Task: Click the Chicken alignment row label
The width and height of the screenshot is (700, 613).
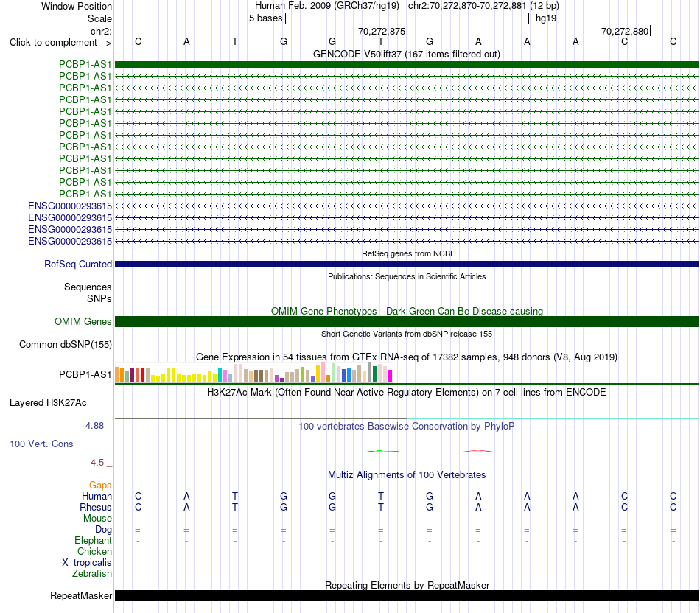Action: [94, 551]
